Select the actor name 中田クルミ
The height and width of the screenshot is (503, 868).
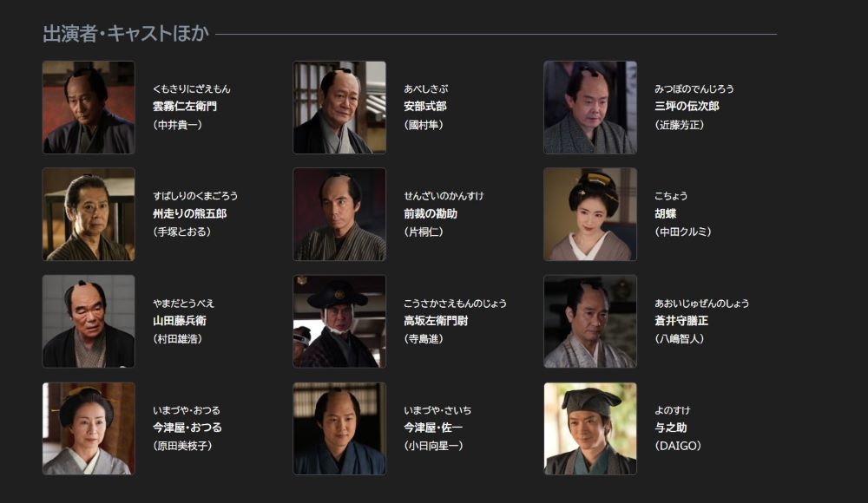pyautogui.click(x=683, y=232)
